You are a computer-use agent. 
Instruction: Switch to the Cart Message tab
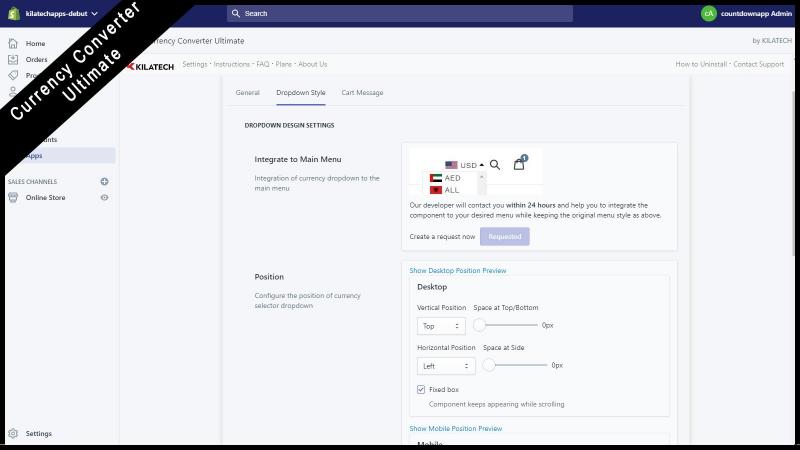tap(362, 93)
